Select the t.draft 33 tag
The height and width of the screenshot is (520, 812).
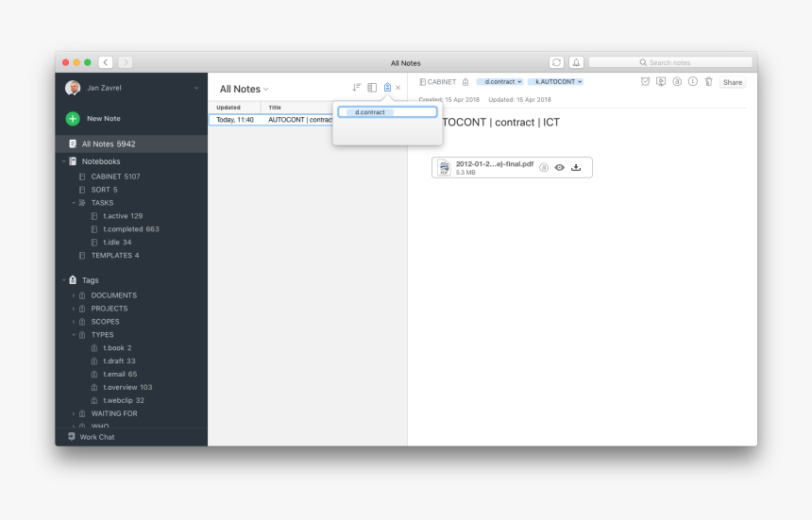pyautogui.click(x=119, y=361)
